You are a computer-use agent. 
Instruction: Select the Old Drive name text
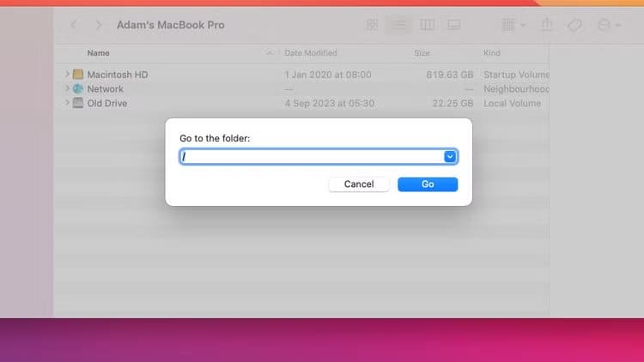click(107, 104)
